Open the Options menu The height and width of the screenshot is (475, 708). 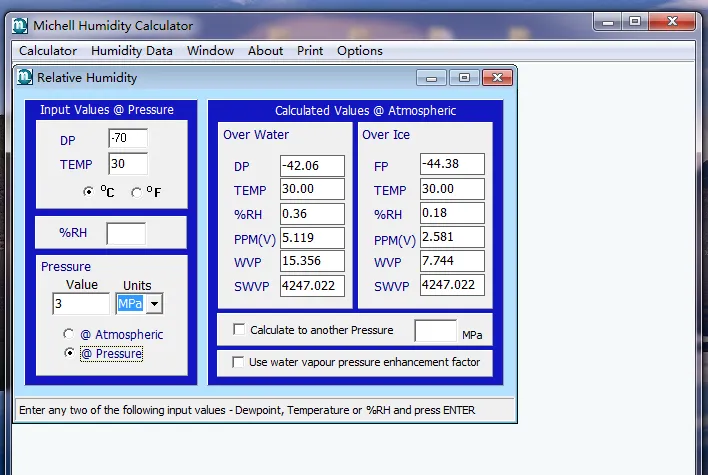tap(360, 51)
